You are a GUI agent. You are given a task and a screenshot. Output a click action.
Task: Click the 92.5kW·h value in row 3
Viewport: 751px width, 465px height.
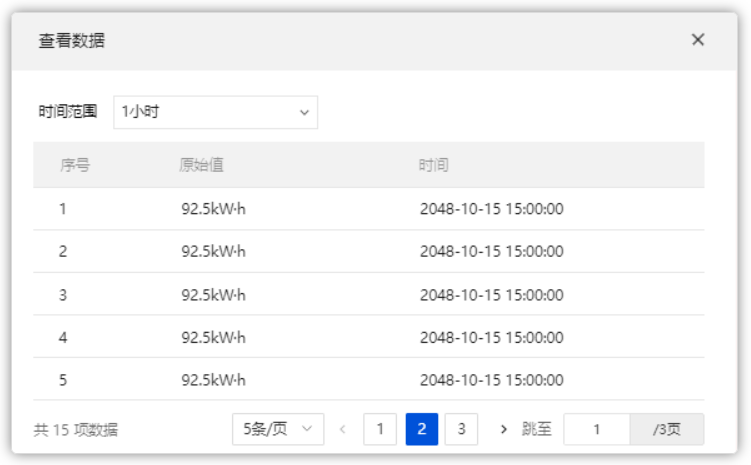[x=213, y=295]
